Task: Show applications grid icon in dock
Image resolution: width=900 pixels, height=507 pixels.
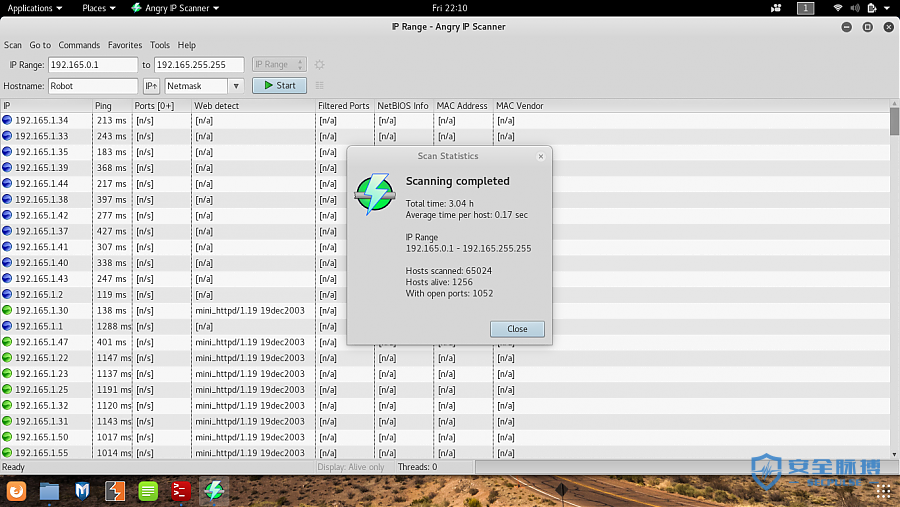Action: (883, 491)
